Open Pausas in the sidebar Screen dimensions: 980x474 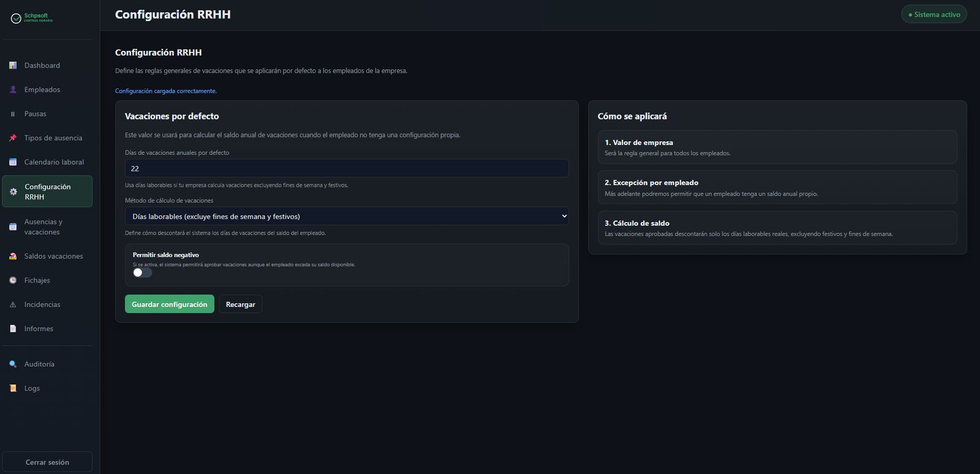pyautogui.click(x=47, y=114)
